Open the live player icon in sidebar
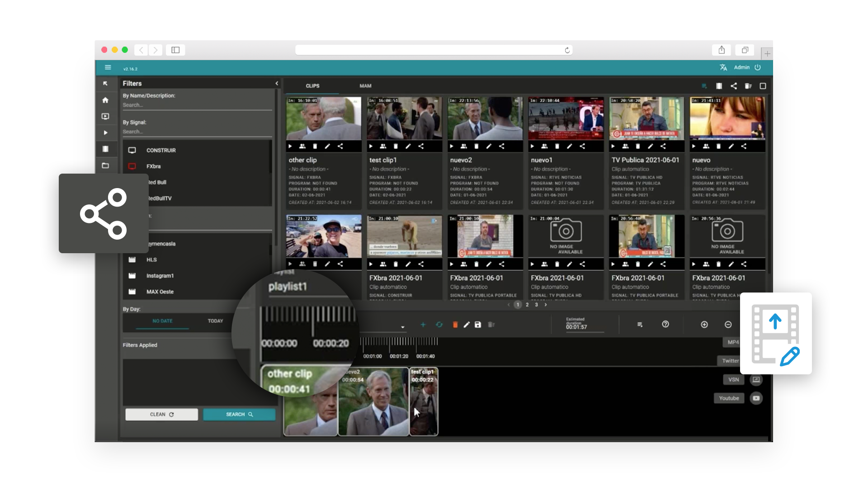The image size is (868, 491). coord(105,116)
